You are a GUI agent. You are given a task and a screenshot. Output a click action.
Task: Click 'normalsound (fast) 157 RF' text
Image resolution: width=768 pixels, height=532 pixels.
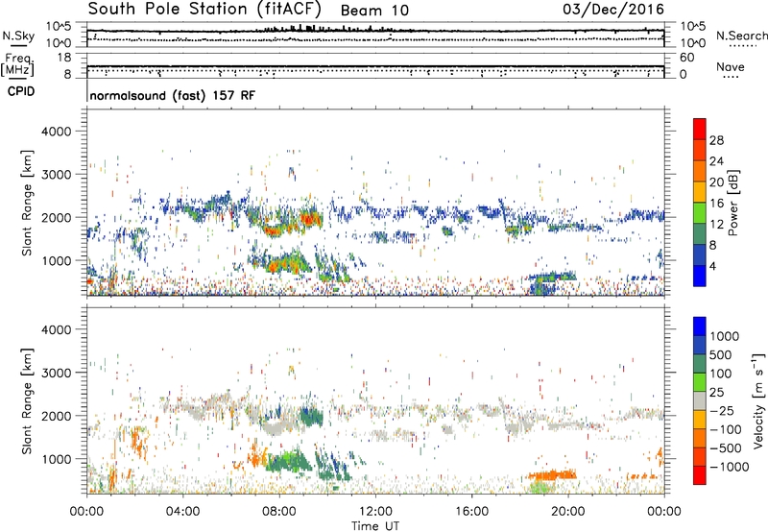tap(173, 95)
